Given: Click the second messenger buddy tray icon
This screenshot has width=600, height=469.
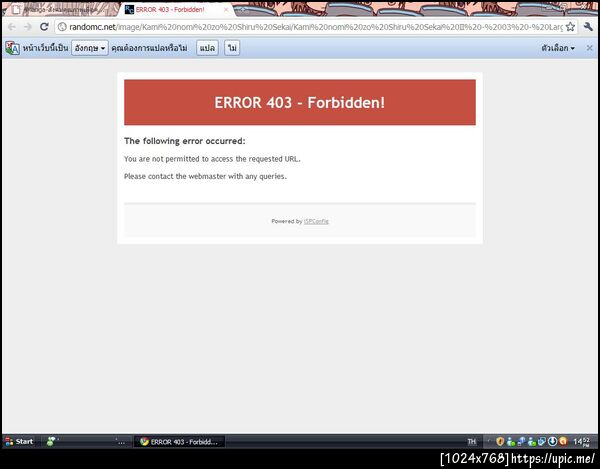Looking at the screenshot, I should 532,442.
